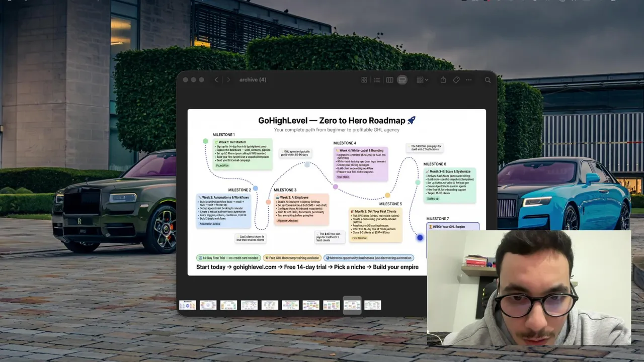Click the GoHighLevel Roadmap preview image
Image resolution: width=644 pixels, height=362 pixels.
(337, 192)
